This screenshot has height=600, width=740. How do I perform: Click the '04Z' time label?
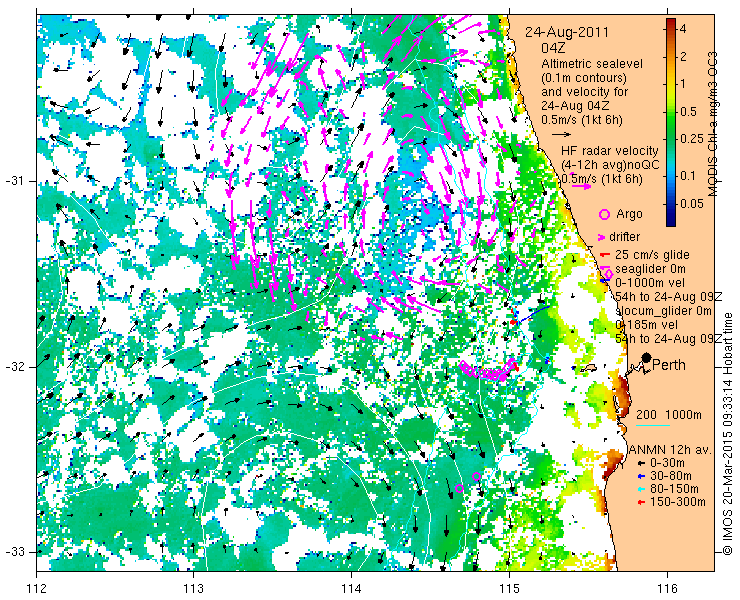coord(554,48)
